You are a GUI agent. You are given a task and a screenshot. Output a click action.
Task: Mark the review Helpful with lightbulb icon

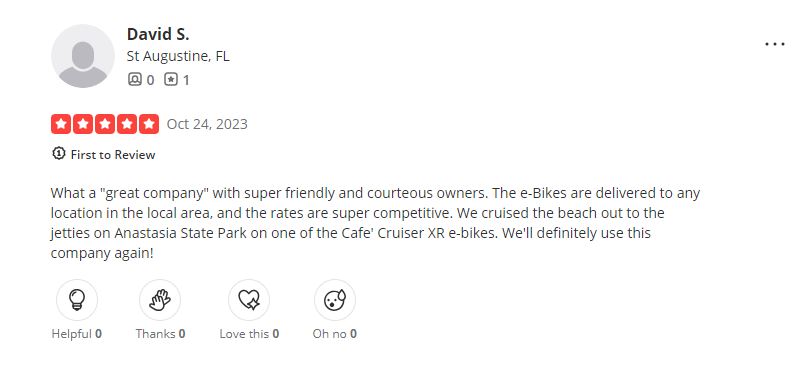77,300
